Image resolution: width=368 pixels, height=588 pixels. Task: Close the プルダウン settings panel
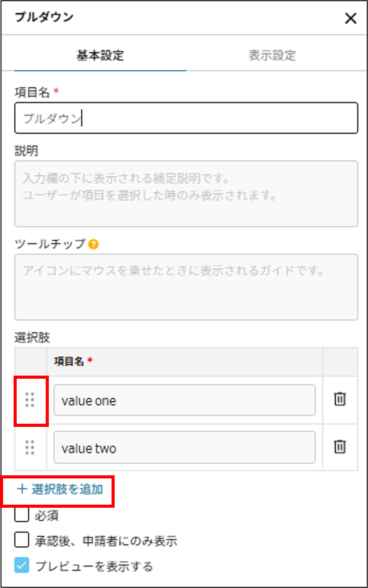click(351, 18)
